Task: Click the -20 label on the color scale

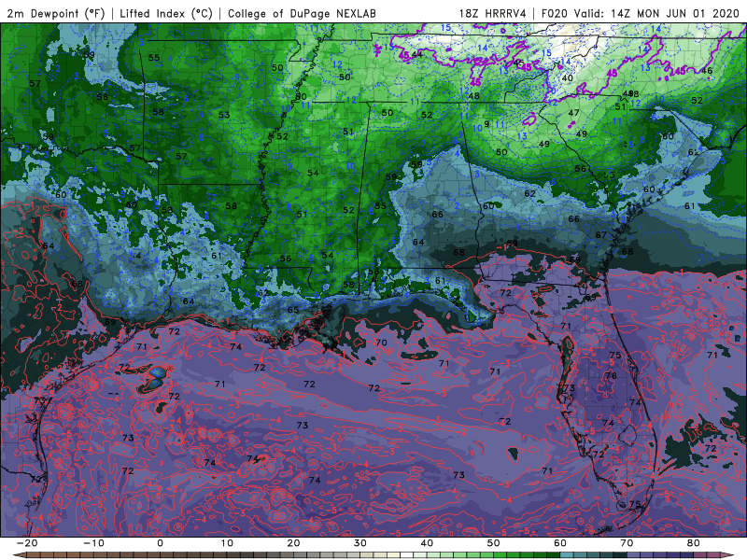Action: tap(27, 543)
